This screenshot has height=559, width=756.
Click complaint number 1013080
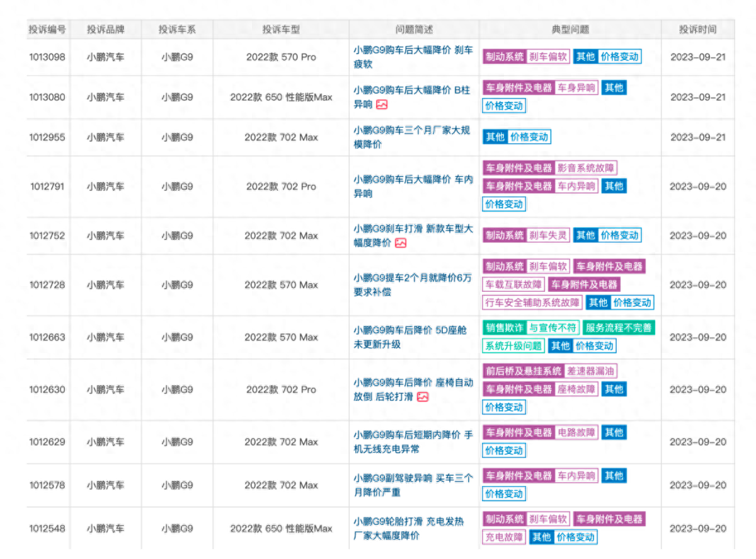(x=47, y=97)
